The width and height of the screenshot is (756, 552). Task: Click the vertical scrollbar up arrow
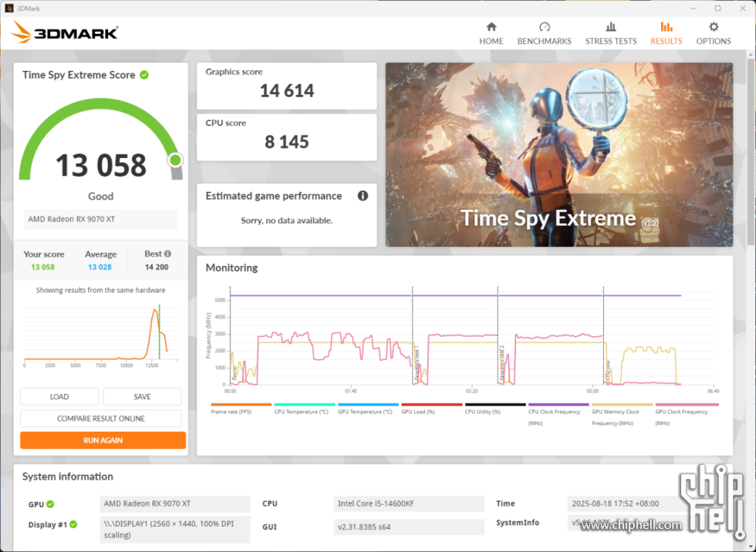pos(751,55)
